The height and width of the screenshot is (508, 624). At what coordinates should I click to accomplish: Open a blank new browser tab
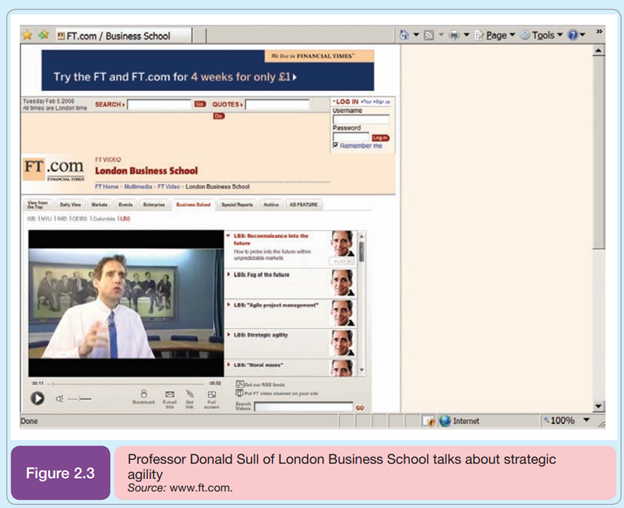[200, 36]
